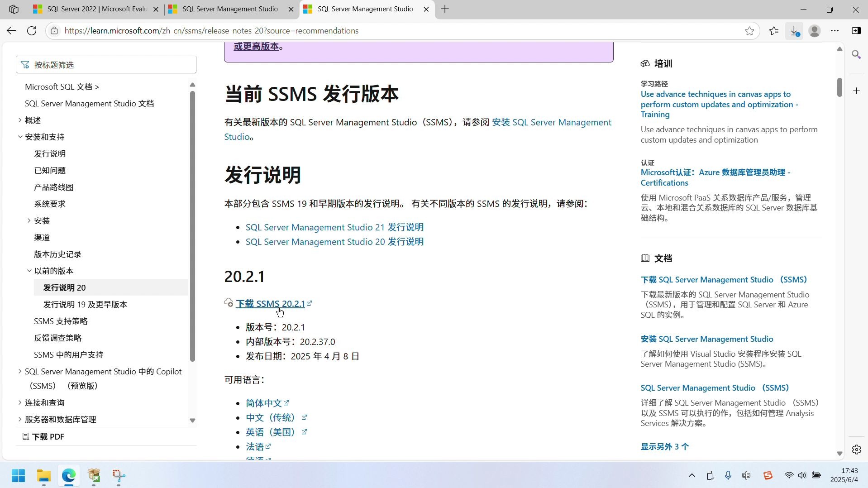Toggle the Copilot sidebar panel
Viewport: 868px width, 488px height.
[x=857, y=30]
